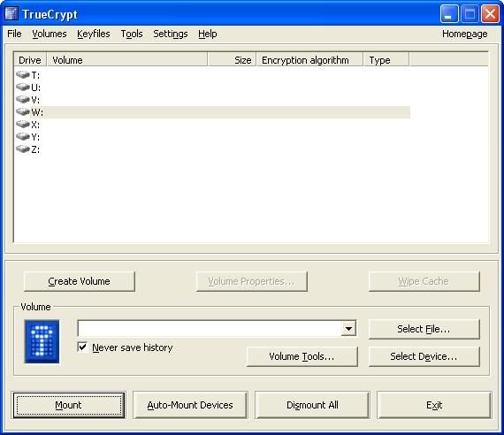Open the Tools menu
This screenshot has width=504, height=435.
pos(132,34)
